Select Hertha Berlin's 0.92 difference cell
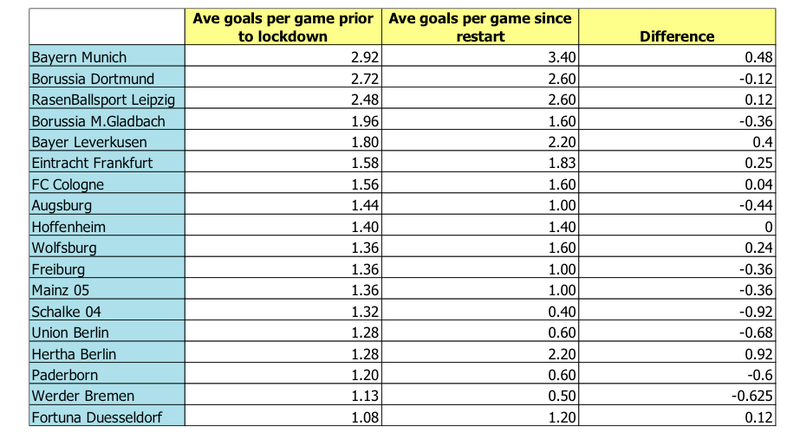This screenshot has width=800, height=439. tap(677, 353)
